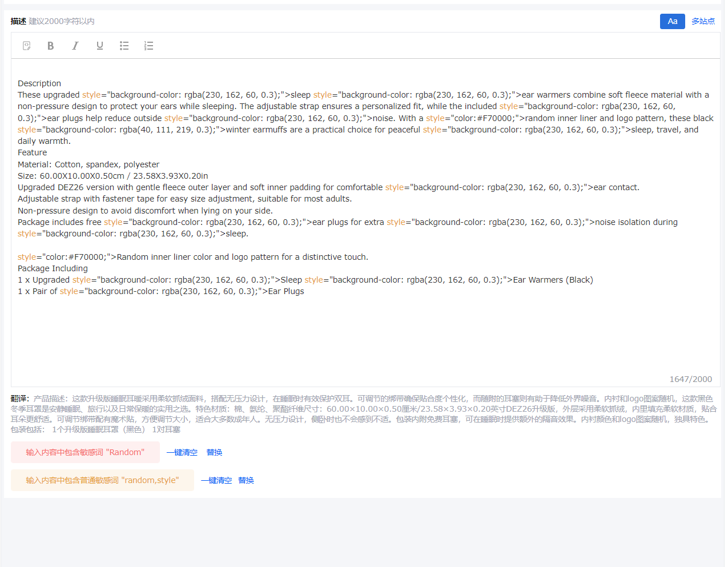Image resolution: width=728 pixels, height=567 pixels.
Task: Click the 翻译 label above the translation
Action: click(x=20, y=399)
